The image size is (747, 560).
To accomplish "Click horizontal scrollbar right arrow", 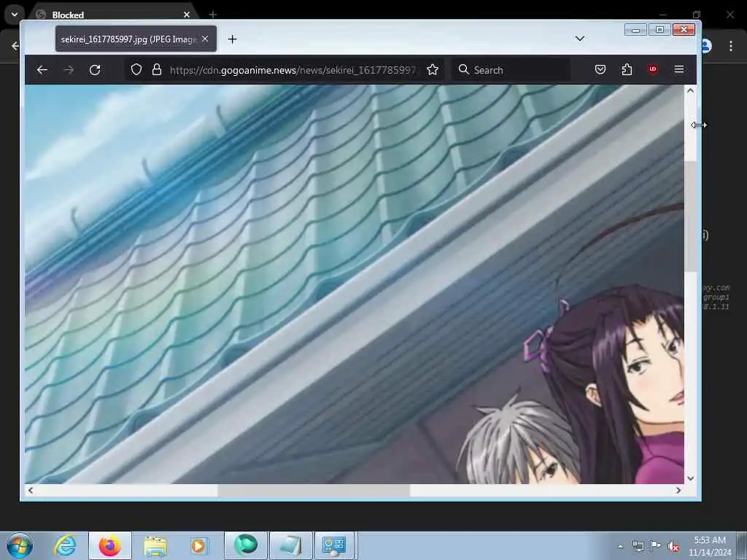I will (x=678, y=491).
